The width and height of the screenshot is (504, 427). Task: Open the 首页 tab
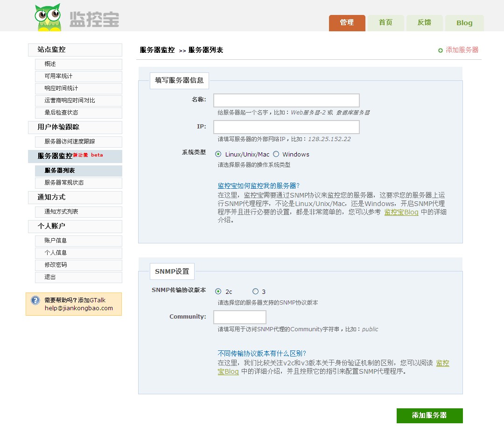(386, 23)
